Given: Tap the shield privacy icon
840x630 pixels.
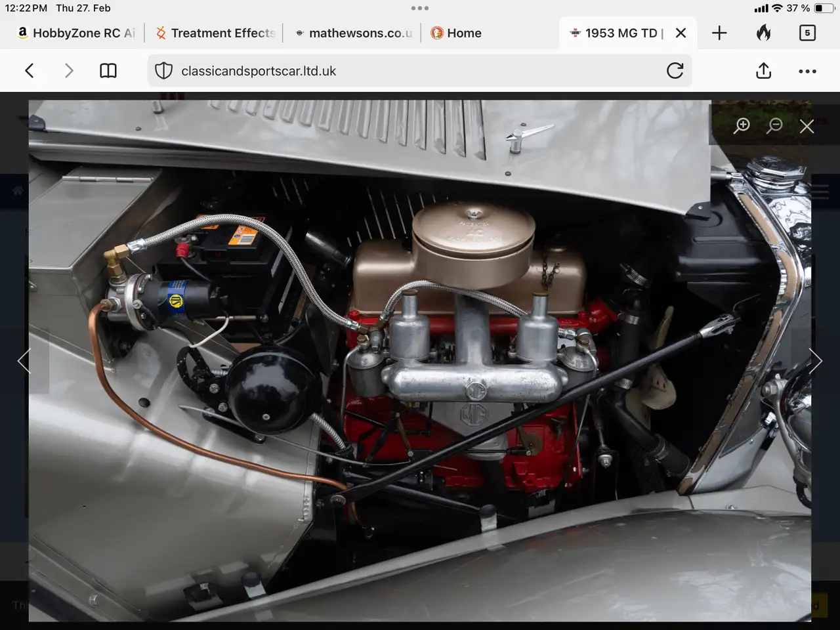Looking at the screenshot, I should click(164, 71).
